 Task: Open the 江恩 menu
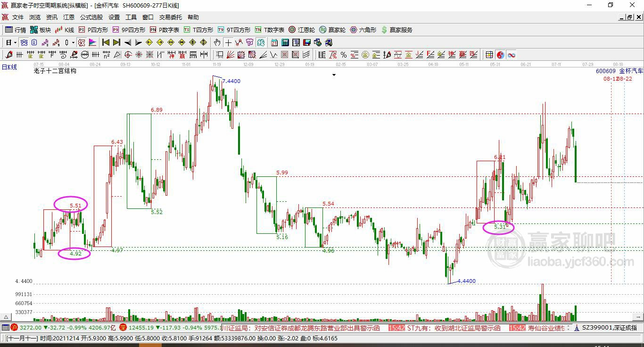pos(69,17)
